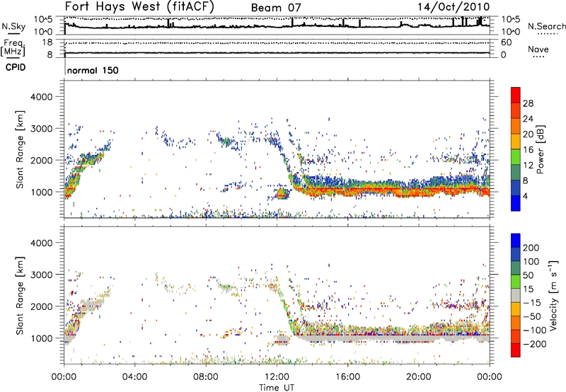Click the '16:00' time tick label
566x392 pixels.
click(347, 377)
